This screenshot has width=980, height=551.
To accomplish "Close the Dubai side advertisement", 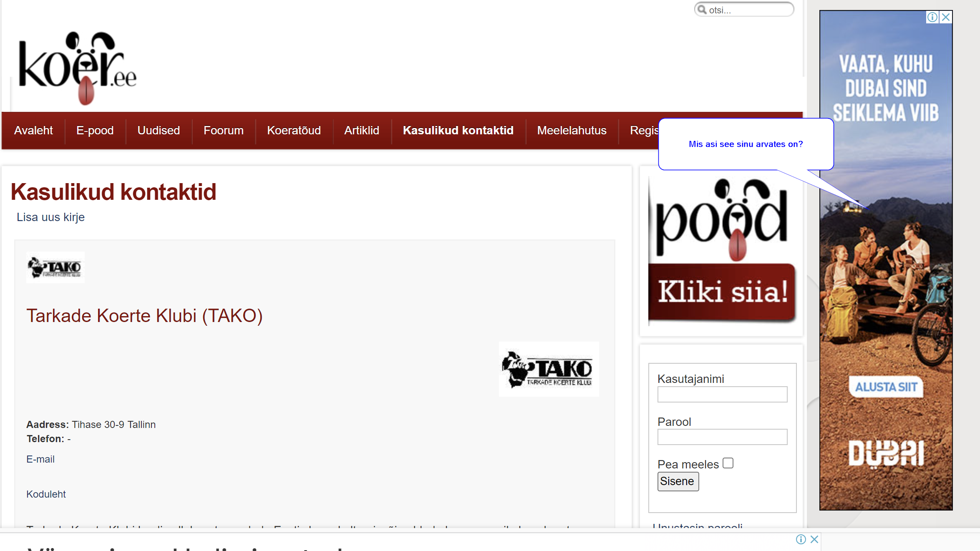I will [x=946, y=17].
